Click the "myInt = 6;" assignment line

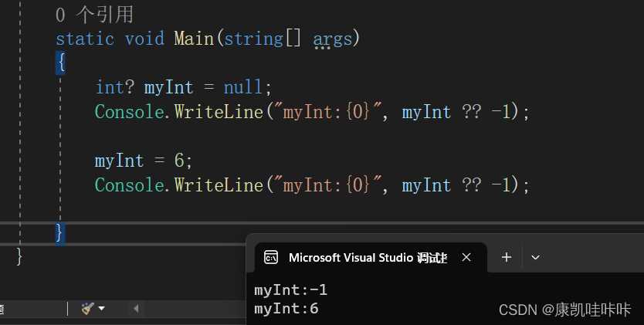[x=143, y=161]
